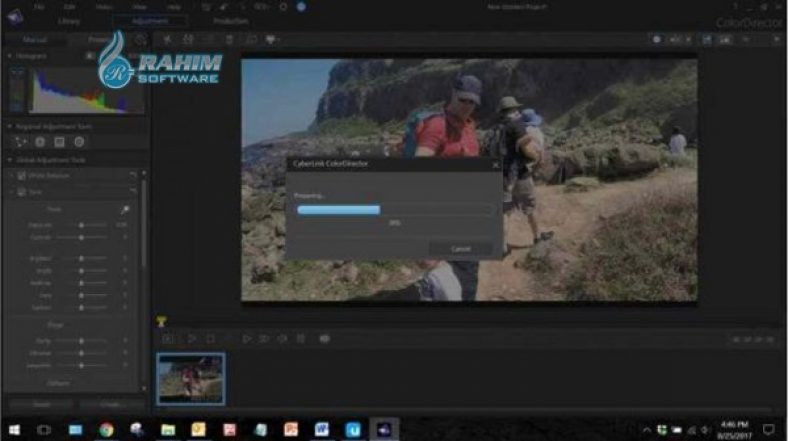Click the refresh icon beside the Presets tab
This screenshot has height=441, width=788.
[140, 40]
